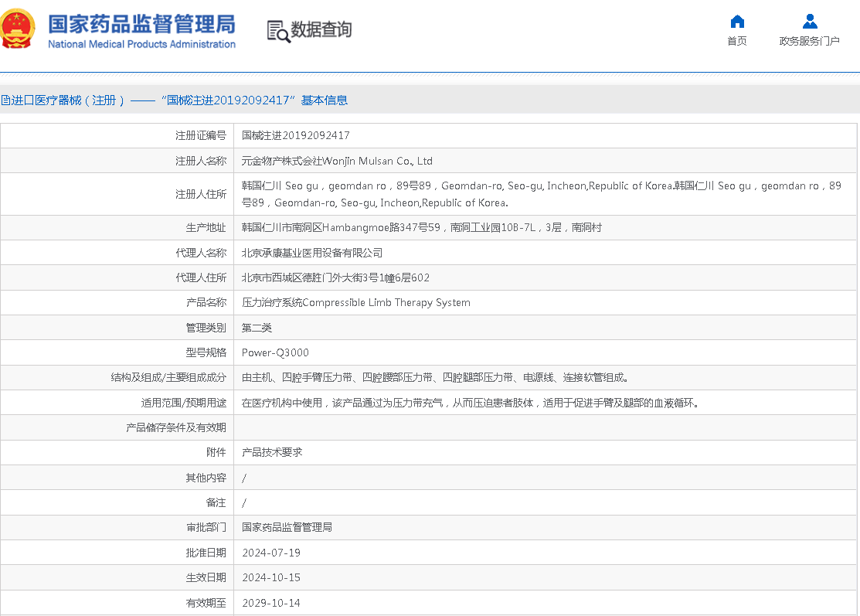Viewport: 860px width, 616px height.
Task: Open the 政务服务门户 text label
Action: [x=809, y=41]
